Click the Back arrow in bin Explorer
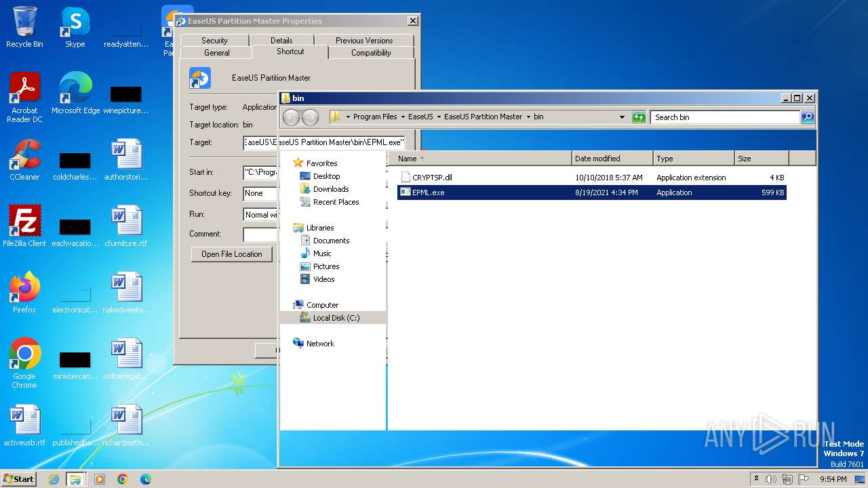Image resolution: width=868 pixels, height=488 pixels. (291, 117)
